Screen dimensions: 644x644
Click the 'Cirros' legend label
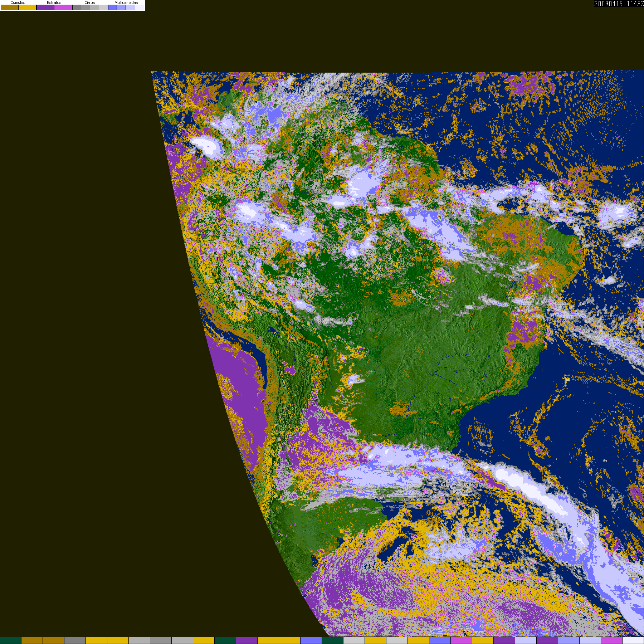coord(90,3)
